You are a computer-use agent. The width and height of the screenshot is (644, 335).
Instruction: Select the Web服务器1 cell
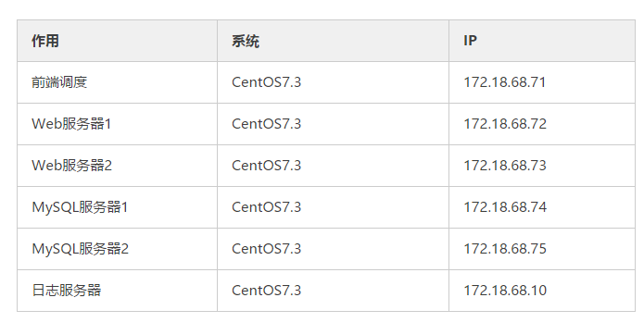coord(117,124)
